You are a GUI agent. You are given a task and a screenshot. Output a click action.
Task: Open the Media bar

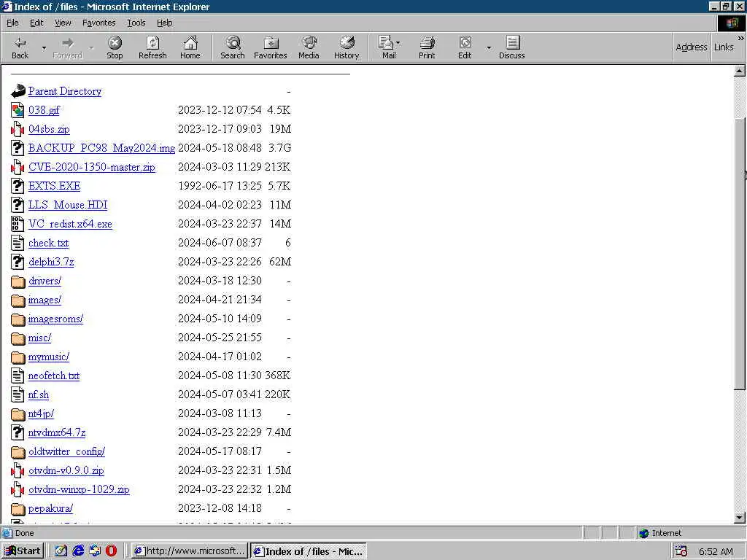coord(309,47)
